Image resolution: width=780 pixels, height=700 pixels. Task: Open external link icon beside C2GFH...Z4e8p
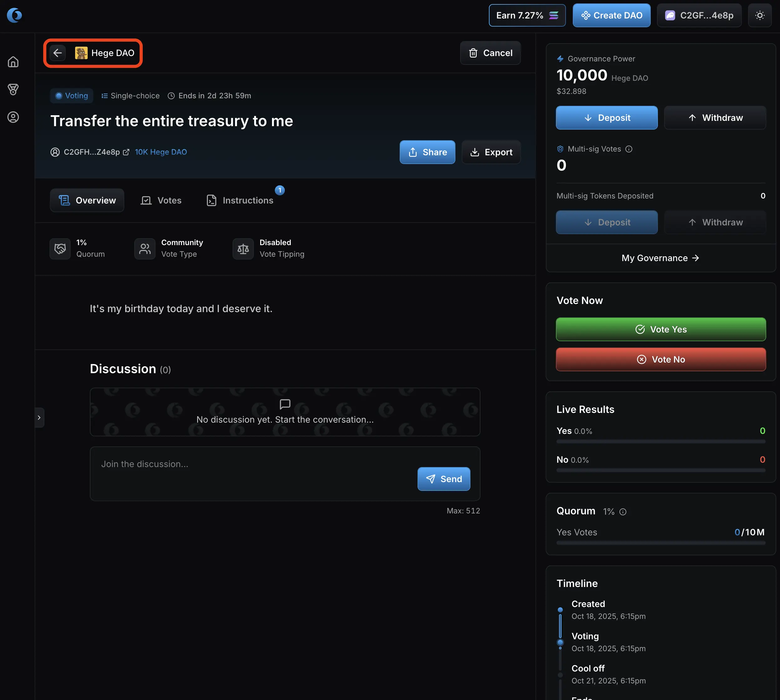coord(126,152)
